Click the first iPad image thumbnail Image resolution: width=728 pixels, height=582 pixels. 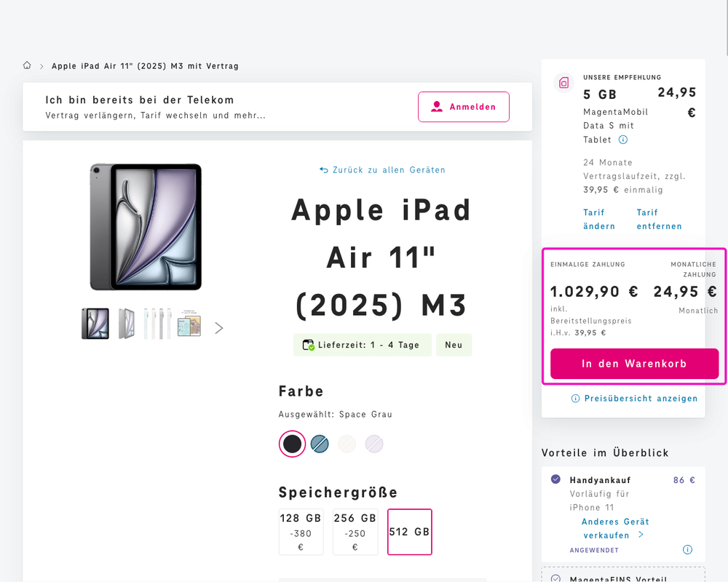tap(95, 322)
